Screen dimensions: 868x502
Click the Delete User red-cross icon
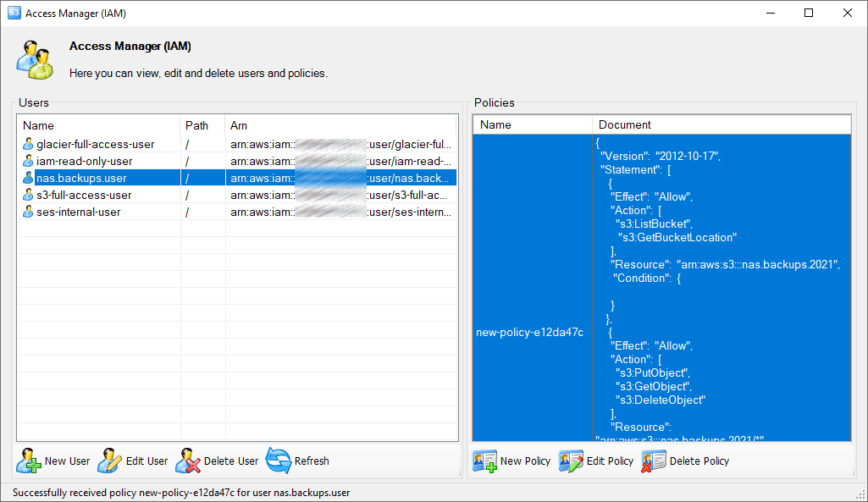pos(188,461)
